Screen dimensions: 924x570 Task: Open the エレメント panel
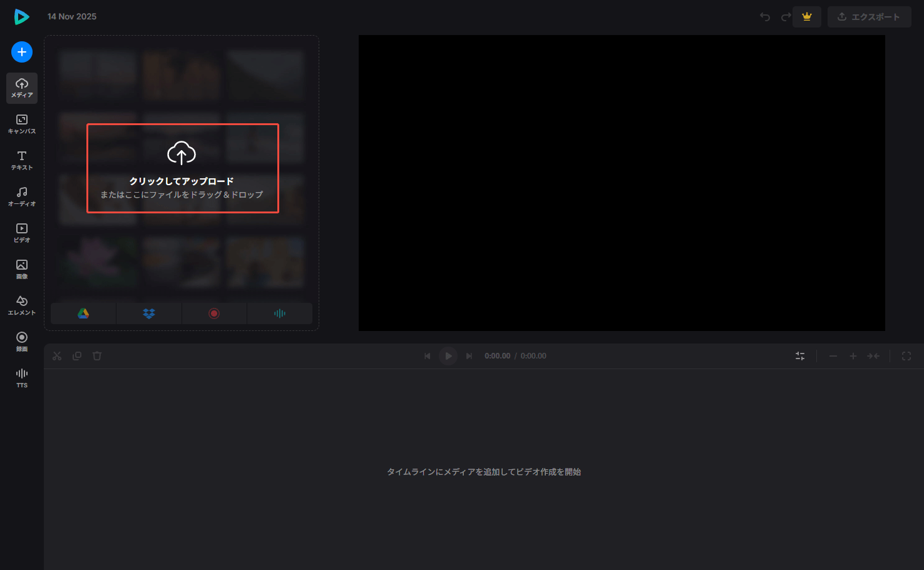tap(21, 305)
